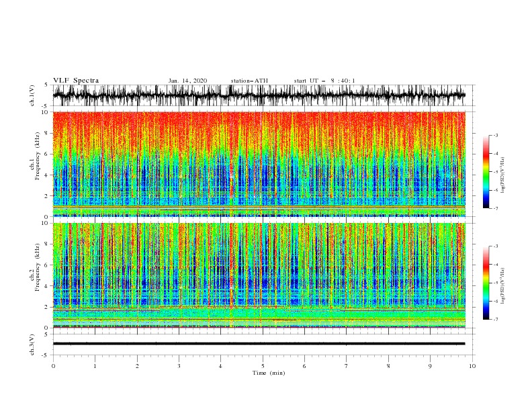The image size is (532, 411).
Task: Click the "Time (min)" axis title
Action: [269, 373]
